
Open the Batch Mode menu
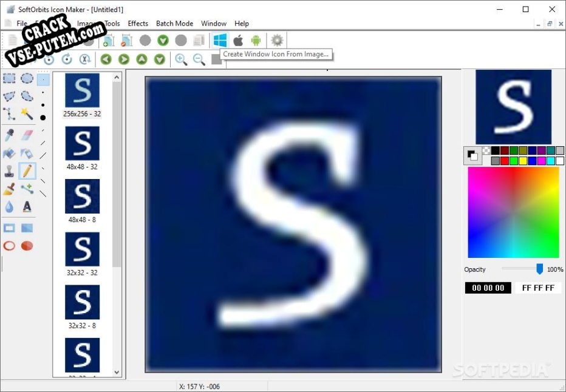click(174, 24)
